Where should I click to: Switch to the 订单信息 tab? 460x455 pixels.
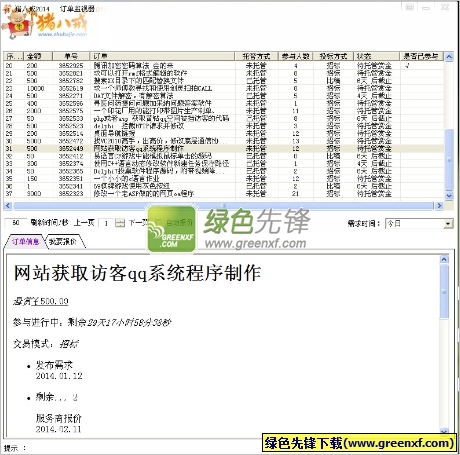(x=25, y=241)
